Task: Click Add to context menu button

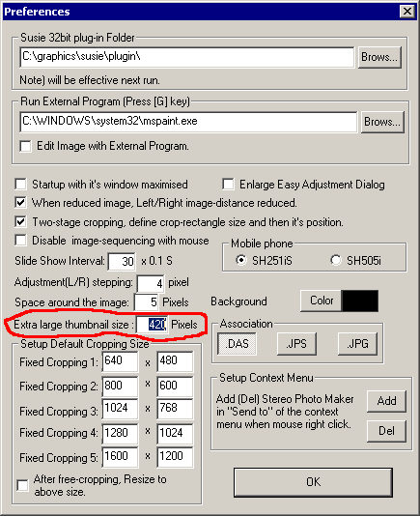Action: pos(386,401)
